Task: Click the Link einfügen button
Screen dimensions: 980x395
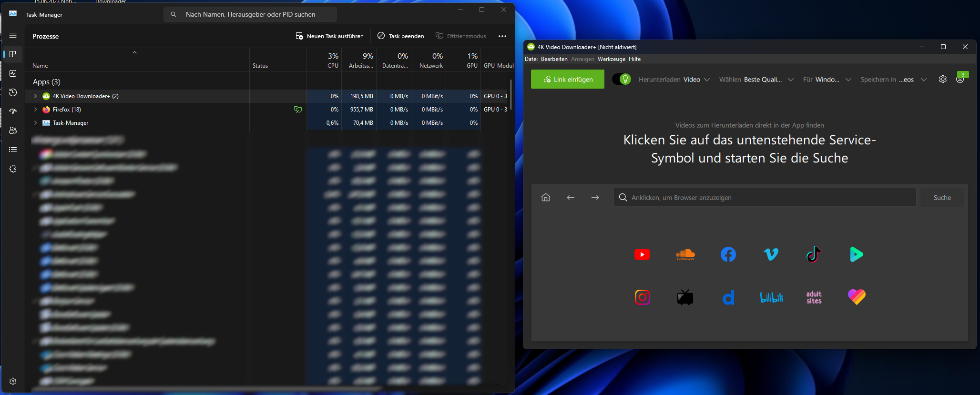Action: 568,79
